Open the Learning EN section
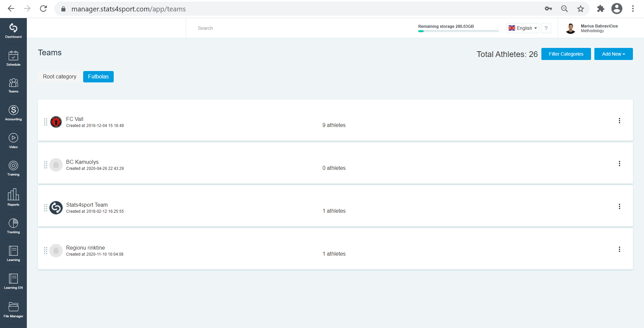This screenshot has height=328, width=644. (x=13, y=281)
